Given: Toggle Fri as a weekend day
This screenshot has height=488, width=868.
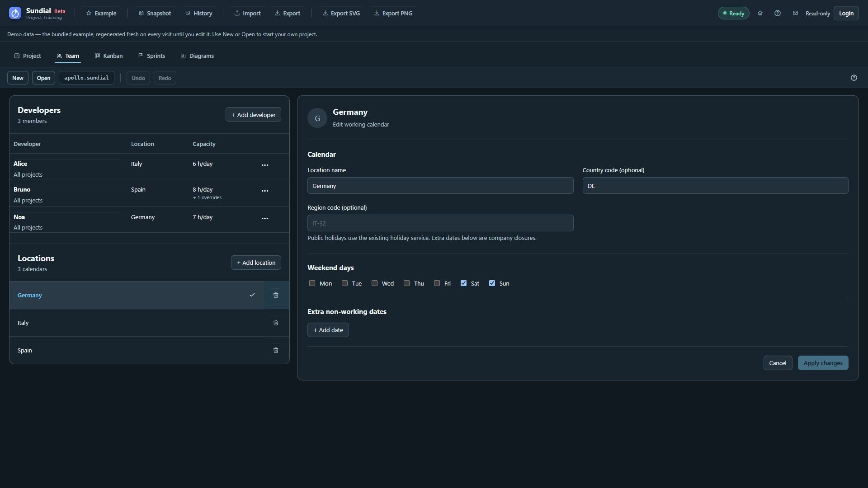Looking at the screenshot, I should click(x=437, y=283).
